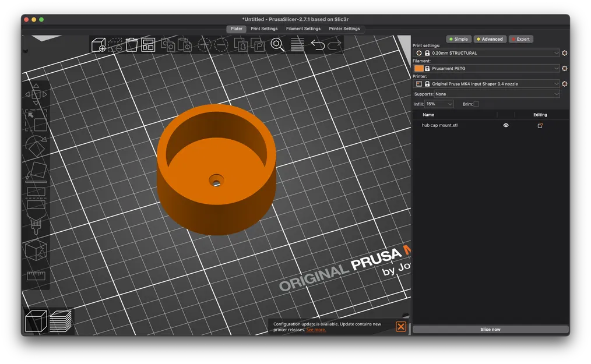This screenshot has width=591, height=364.
Task: Click the Arrange objects icon
Action: 148,45
